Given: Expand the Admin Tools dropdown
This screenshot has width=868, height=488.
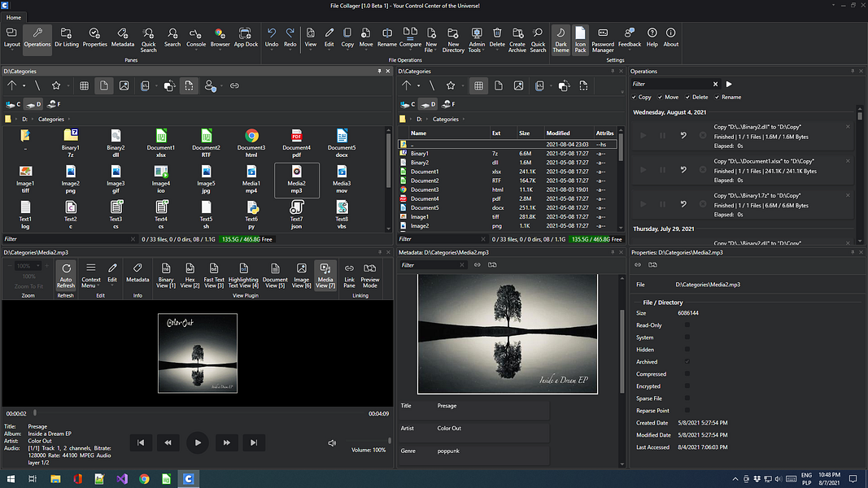Looking at the screenshot, I should 477,38.
